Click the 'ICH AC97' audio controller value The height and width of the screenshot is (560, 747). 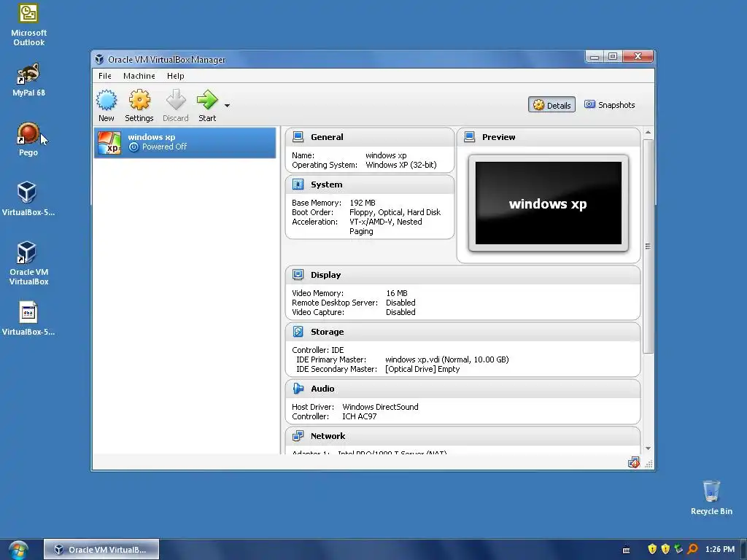coord(359,416)
